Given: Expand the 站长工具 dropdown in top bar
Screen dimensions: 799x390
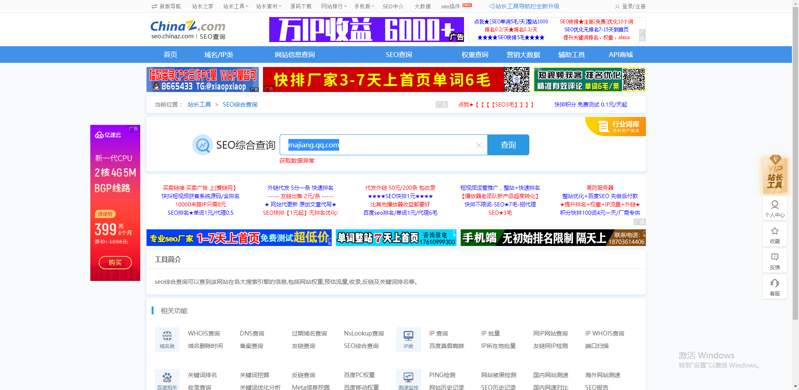Looking at the screenshot, I should click(x=235, y=6).
